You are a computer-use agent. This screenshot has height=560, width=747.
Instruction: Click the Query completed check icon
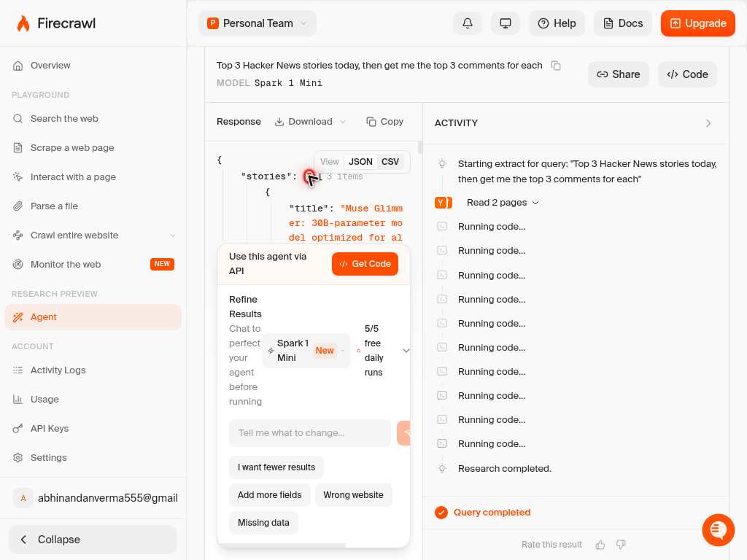point(441,513)
